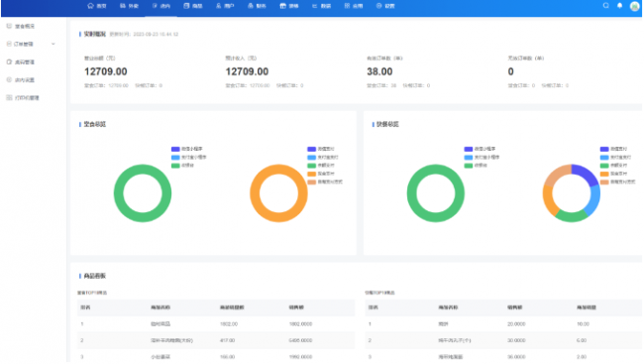Switch to the 数据 data tab
This screenshot has width=644, height=364.
[x=321, y=6]
